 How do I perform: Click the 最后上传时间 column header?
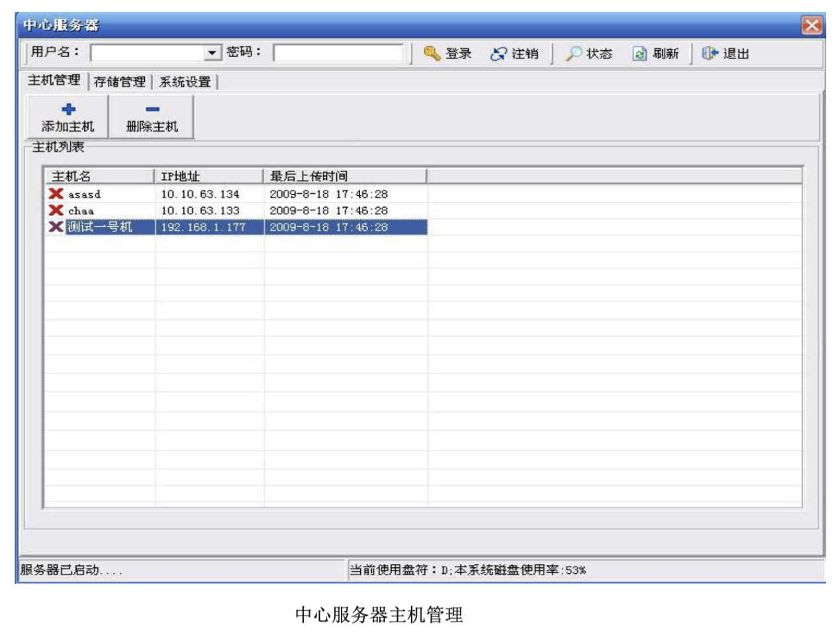345,176
